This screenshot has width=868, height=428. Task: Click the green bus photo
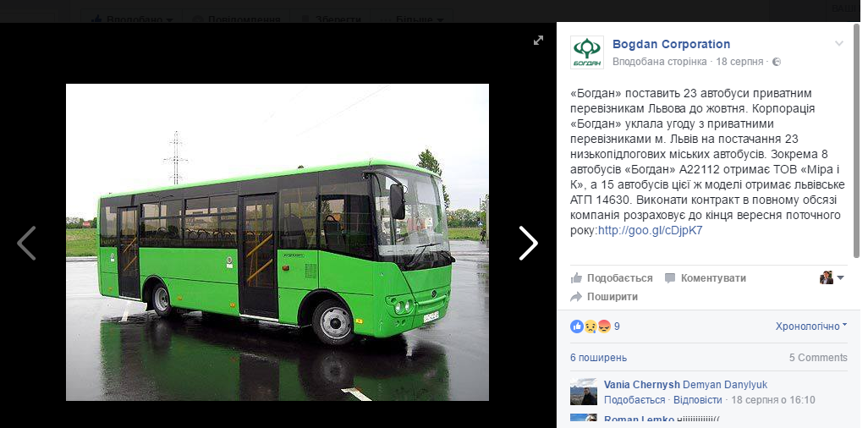277,242
